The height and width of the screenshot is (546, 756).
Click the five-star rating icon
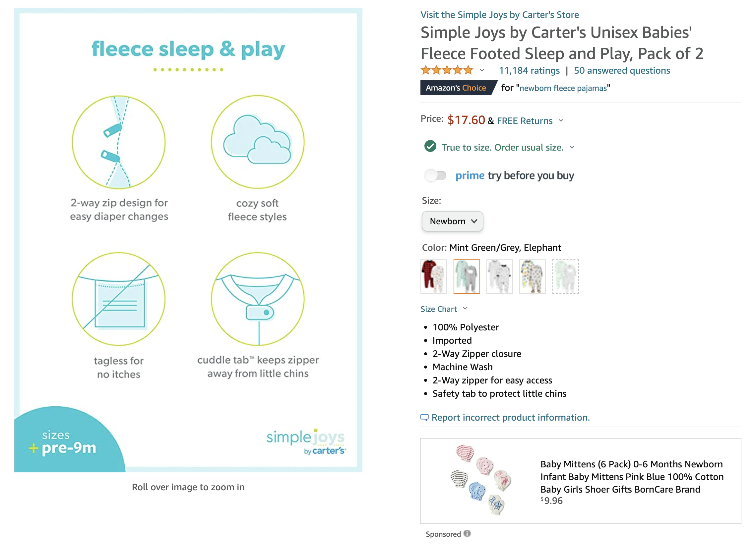point(447,70)
